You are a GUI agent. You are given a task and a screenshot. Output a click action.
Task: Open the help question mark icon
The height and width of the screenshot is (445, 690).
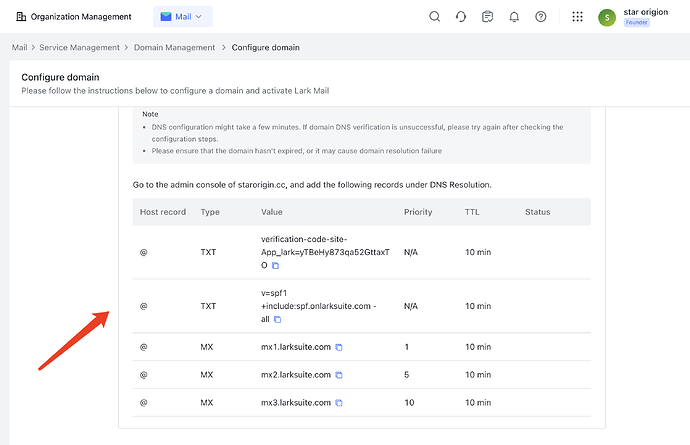point(540,17)
